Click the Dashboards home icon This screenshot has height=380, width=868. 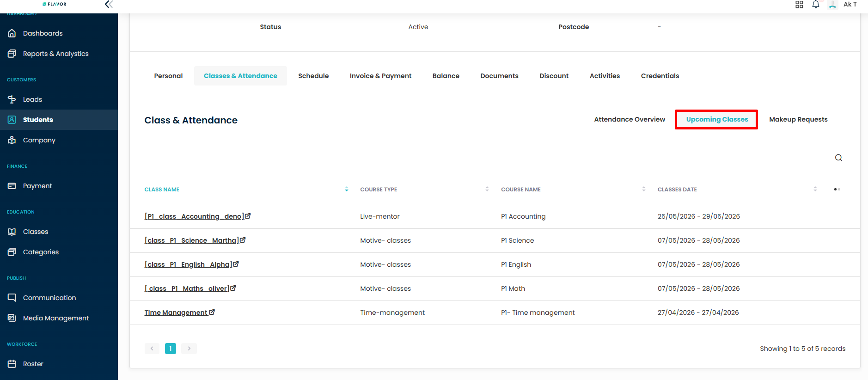(12, 33)
